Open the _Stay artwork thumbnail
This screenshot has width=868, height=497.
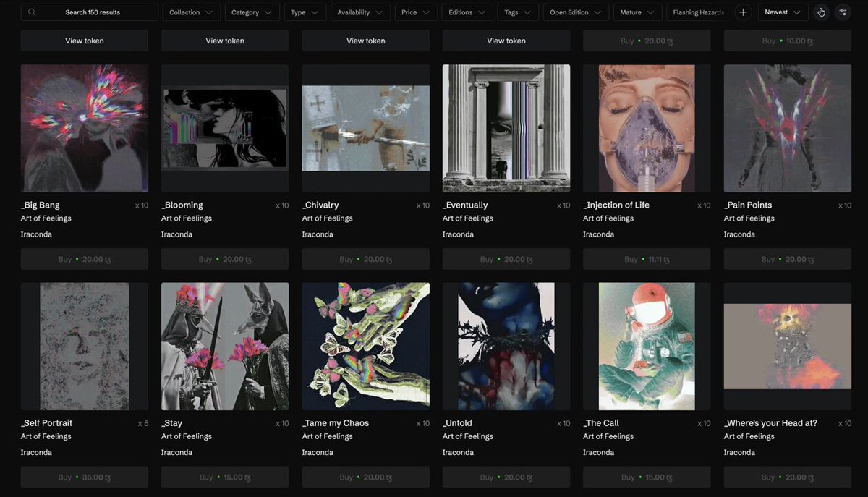225,347
